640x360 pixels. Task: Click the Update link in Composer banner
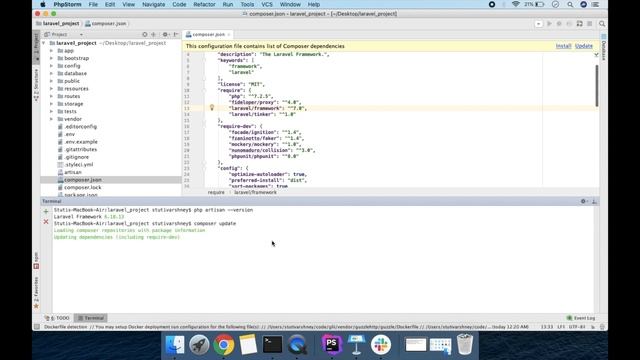coord(584,46)
